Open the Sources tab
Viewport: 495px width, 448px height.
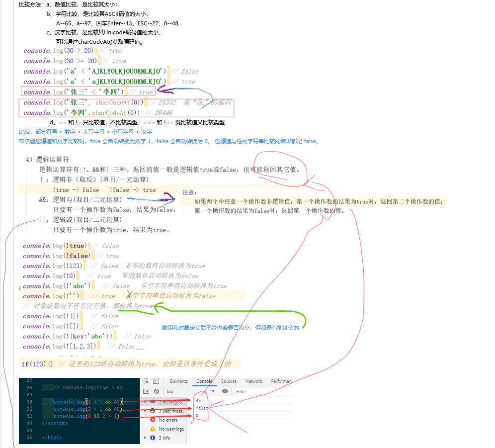pos(229,381)
